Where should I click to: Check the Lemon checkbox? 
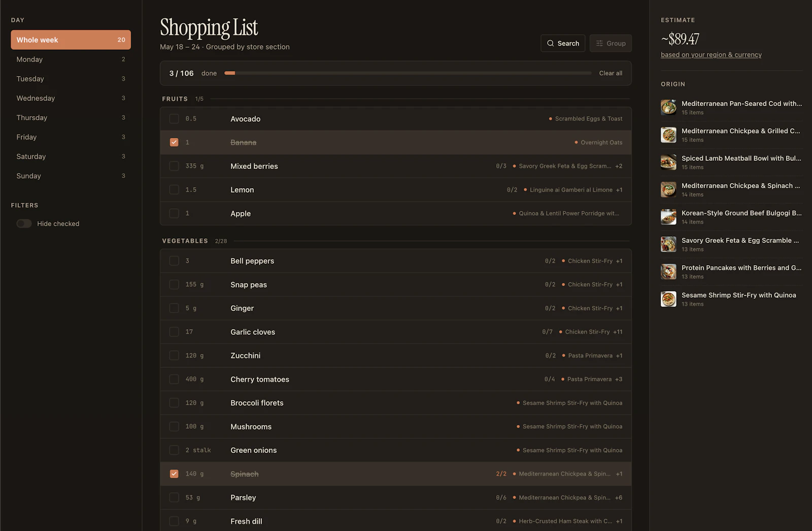(x=174, y=190)
